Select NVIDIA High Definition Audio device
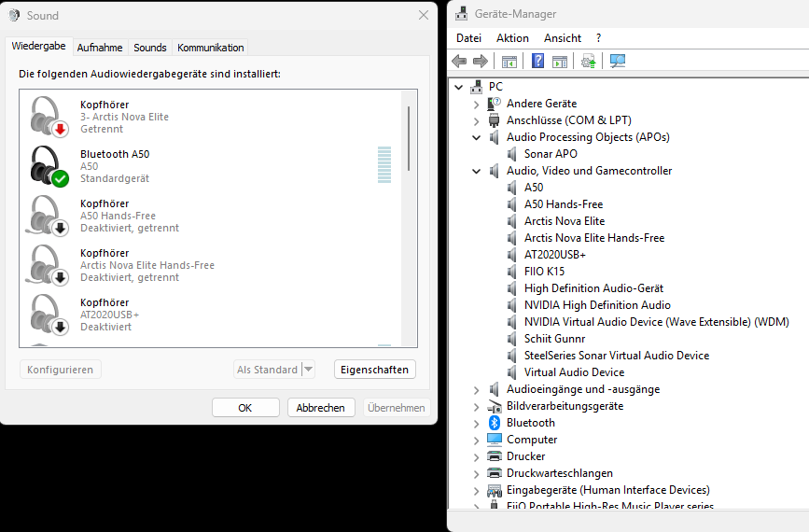 pyautogui.click(x=597, y=305)
